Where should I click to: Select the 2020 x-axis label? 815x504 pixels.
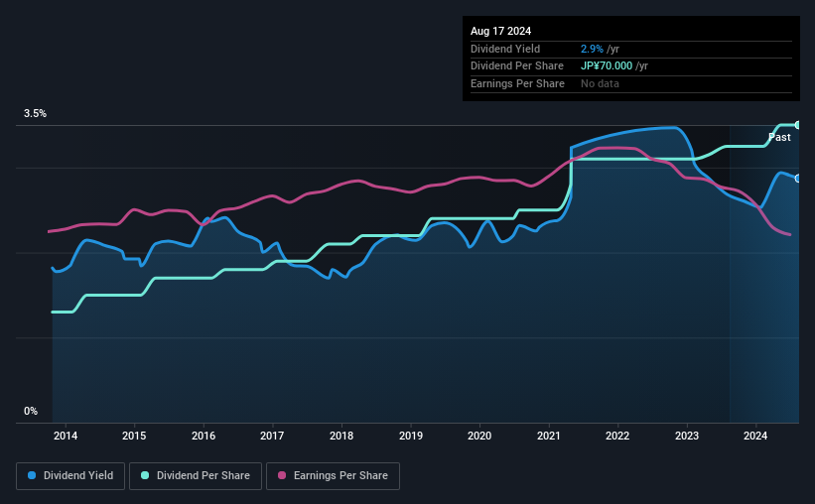(x=479, y=436)
